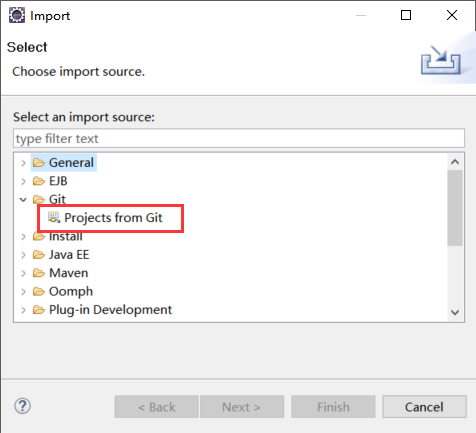Collapse the Git category
Image resolution: width=476 pixels, height=433 pixels.
pyautogui.click(x=23, y=200)
